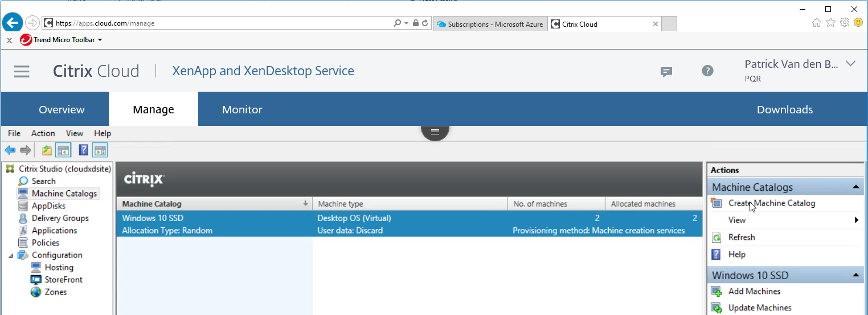Open the address bar autocomplete dropdown arrow
868x315 pixels.
pos(406,23)
